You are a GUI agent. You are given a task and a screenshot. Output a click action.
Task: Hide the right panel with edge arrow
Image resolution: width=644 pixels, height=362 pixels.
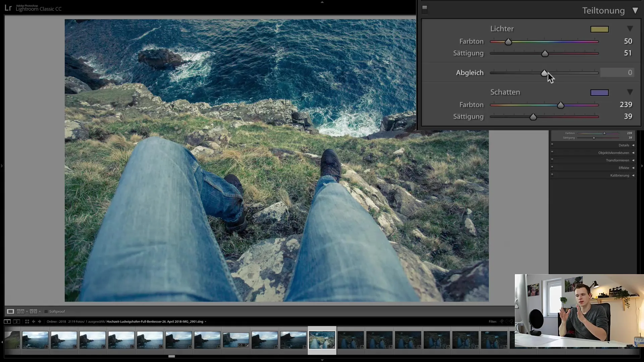pos(642,166)
